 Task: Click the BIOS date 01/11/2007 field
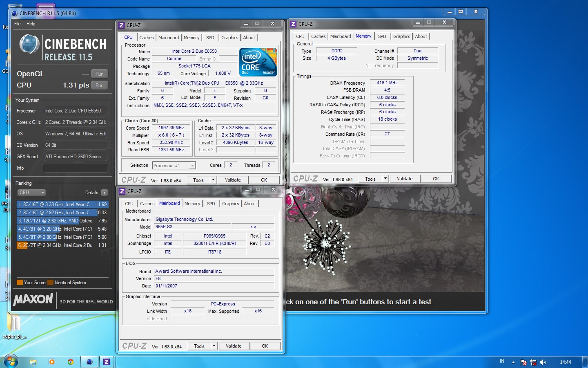(x=214, y=286)
